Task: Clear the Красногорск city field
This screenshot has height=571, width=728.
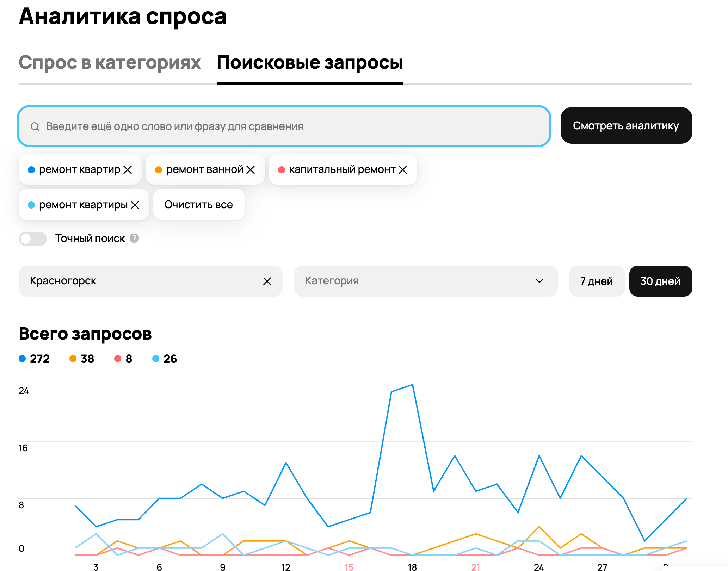Action: point(267,281)
